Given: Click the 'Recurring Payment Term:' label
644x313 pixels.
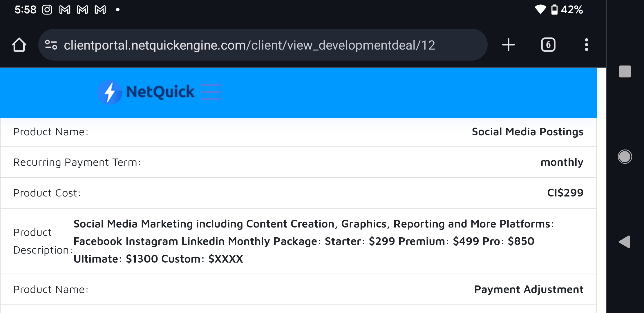Looking at the screenshot, I should (77, 162).
